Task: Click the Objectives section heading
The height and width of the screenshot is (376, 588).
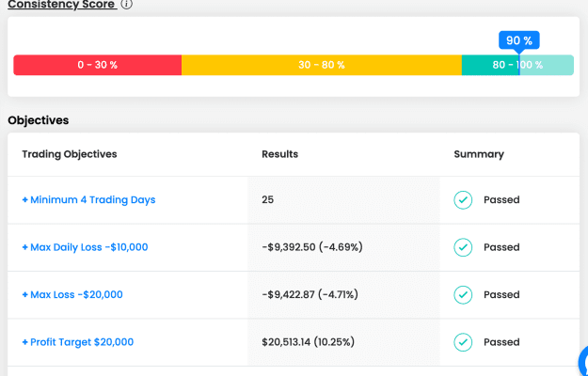Action: (x=39, y=120)
